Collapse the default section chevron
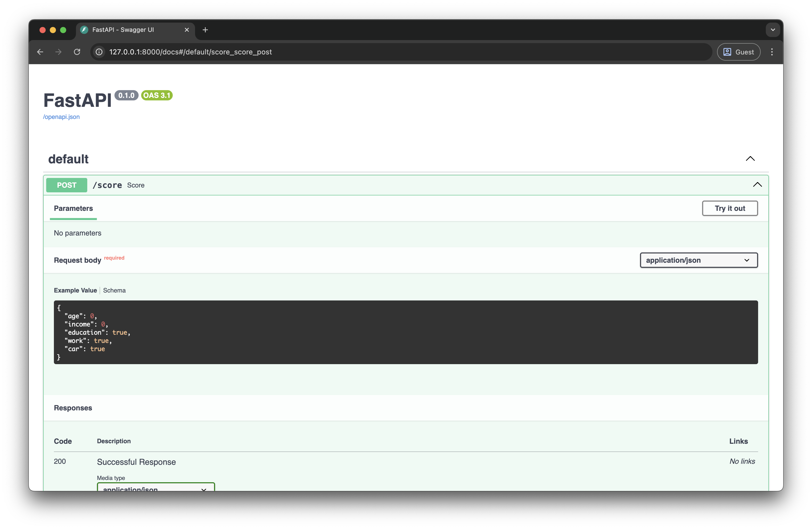 pos(750,159)
